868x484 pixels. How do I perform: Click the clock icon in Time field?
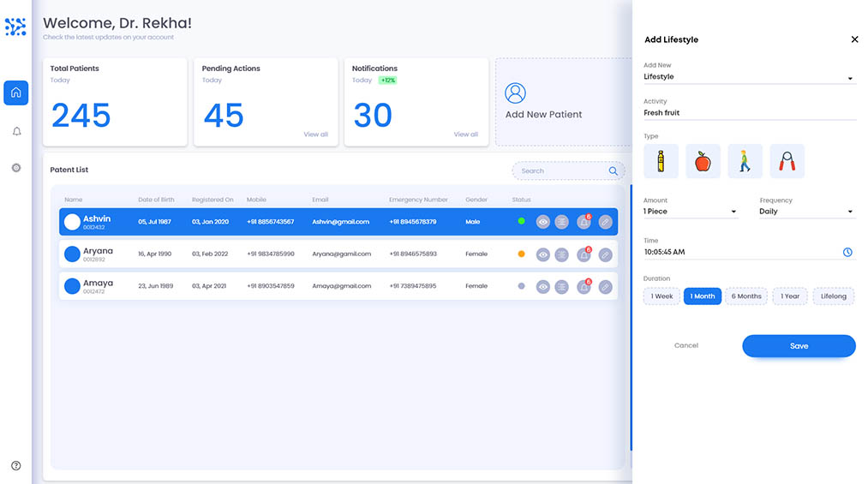point(847,252)
